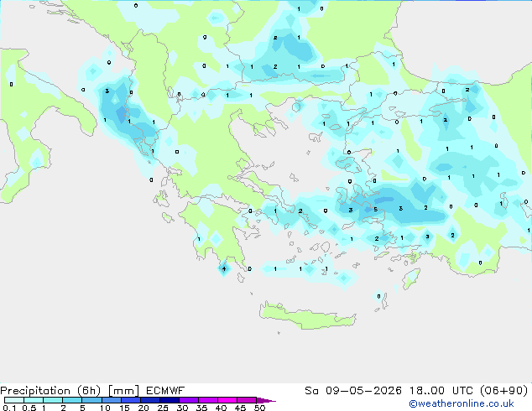Click the '4' precipitation value on map
The image size is (532, 411).
pos(224,269)
